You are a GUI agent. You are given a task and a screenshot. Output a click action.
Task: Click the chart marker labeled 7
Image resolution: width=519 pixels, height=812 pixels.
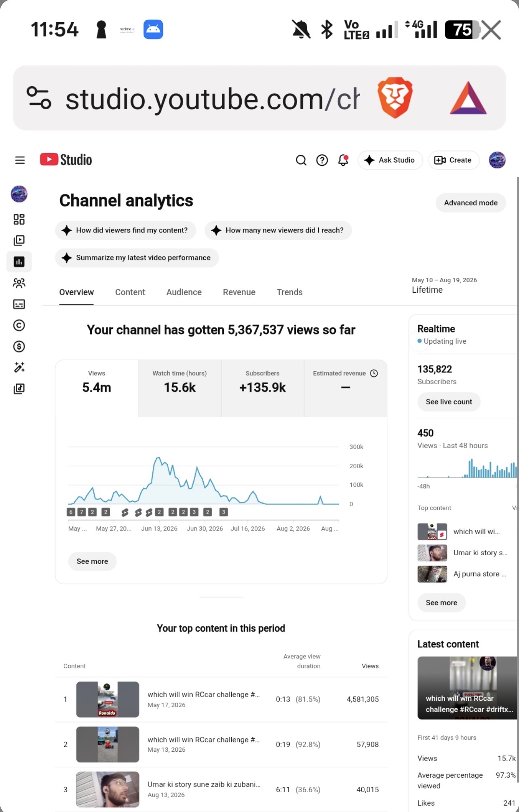point(82,512)
